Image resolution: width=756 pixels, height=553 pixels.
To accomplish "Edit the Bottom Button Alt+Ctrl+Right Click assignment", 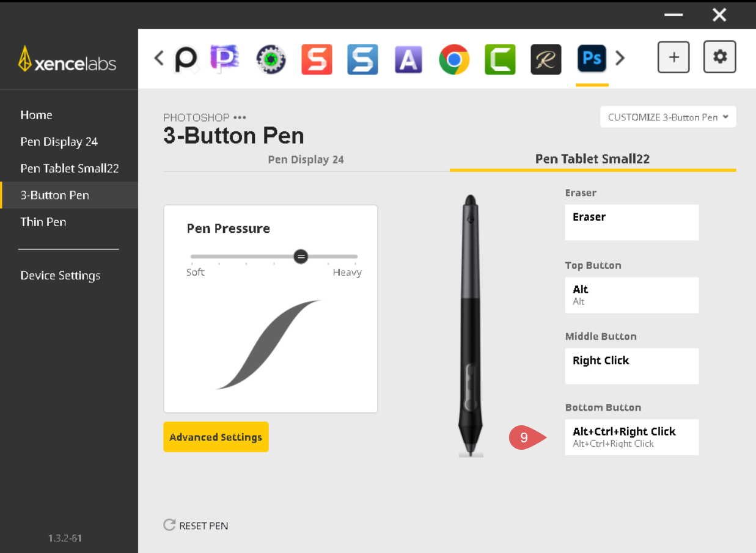I will (632, 437).
